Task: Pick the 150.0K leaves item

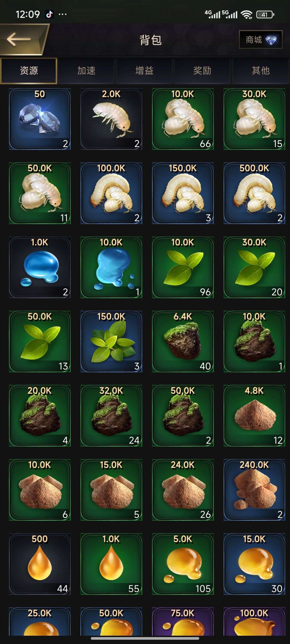Action: click(x=111, y=341)
